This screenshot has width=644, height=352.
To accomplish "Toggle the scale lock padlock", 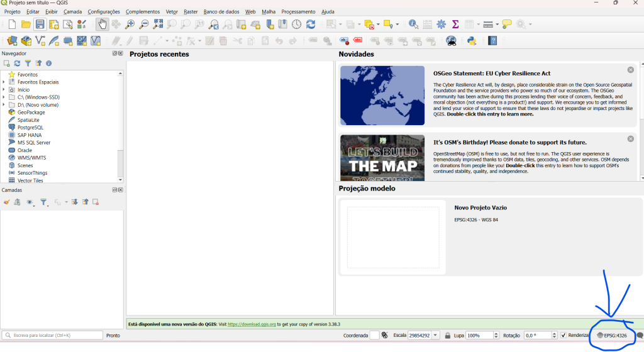I will [448, 335].
